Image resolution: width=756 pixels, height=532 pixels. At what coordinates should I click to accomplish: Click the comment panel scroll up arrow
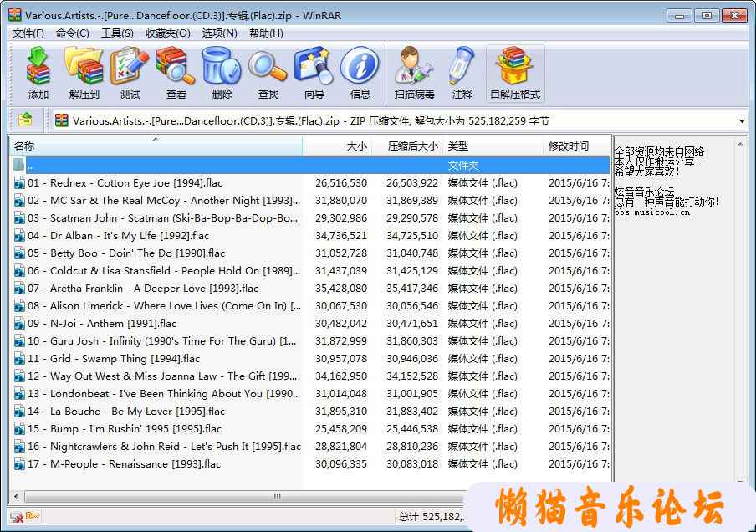point(740,144)
